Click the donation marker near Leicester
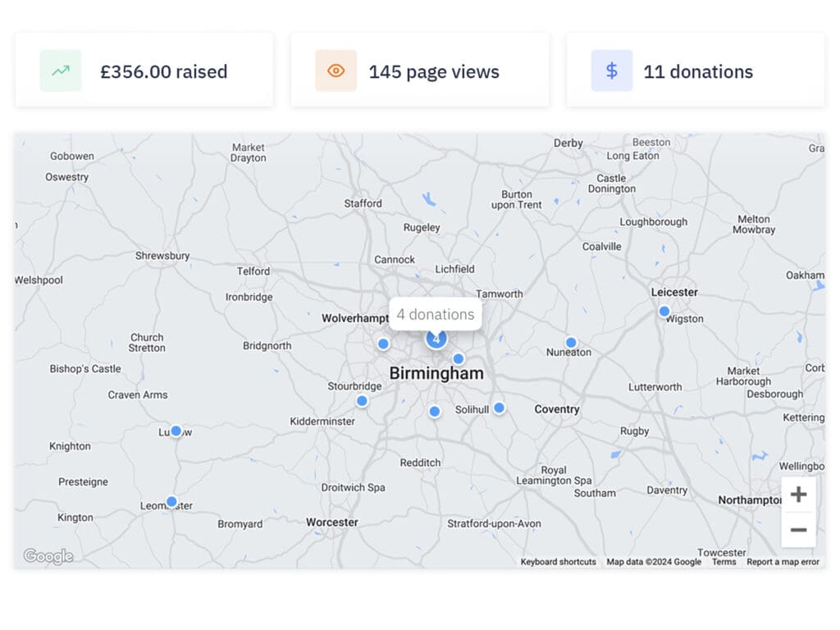Image resolution: width=840 pixels, height=630 pixels. coord(664,311)
